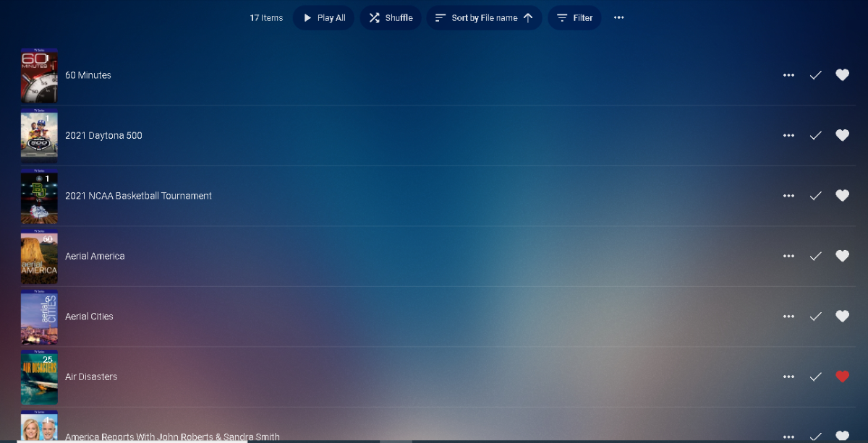Shuffle the item list
This screenshot has width=868, height=443.
tap(391, 18)
